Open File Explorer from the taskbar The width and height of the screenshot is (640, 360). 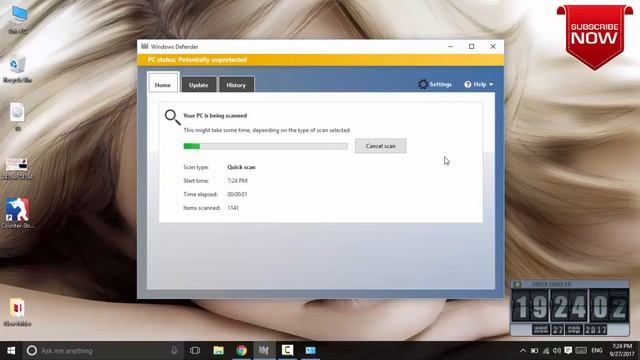[218, 350]
